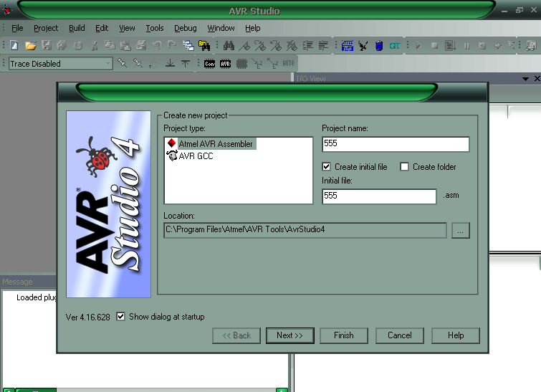Click the teal QT toolbar icon

point(395,46)
